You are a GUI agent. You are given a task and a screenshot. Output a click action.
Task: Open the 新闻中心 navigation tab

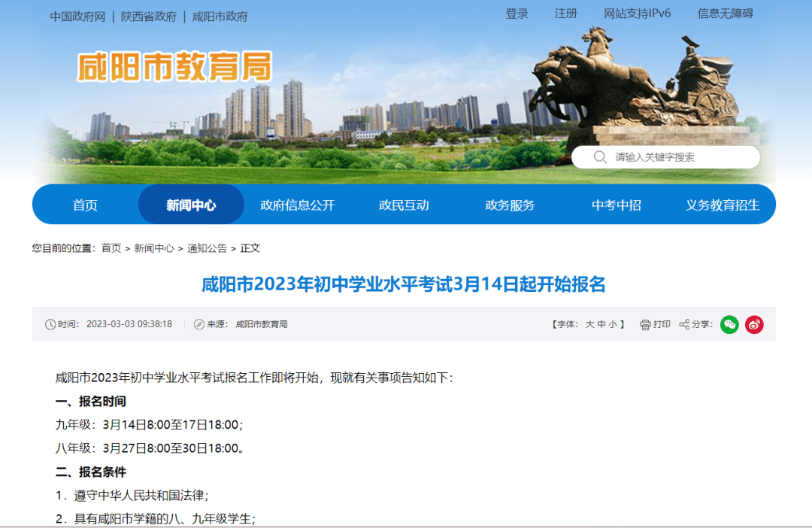(191, 205)
